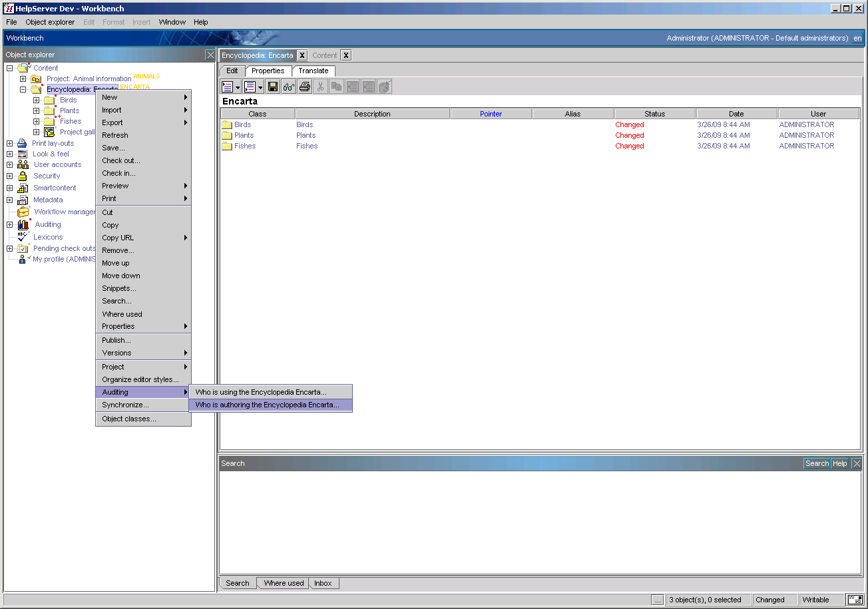Click the Metadata icon in tree
The image size is (868, 609).
click(x=22, y=200)
